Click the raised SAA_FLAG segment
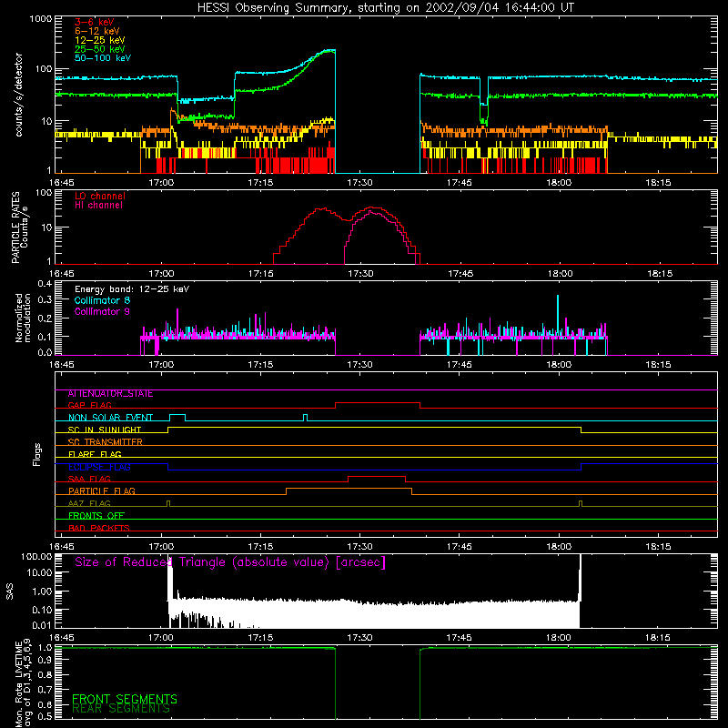Screen dimensions: 728x728 [377, 477]
